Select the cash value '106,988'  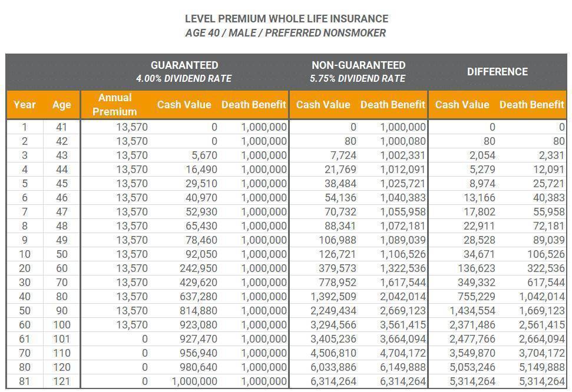click(x=338, y=240)
